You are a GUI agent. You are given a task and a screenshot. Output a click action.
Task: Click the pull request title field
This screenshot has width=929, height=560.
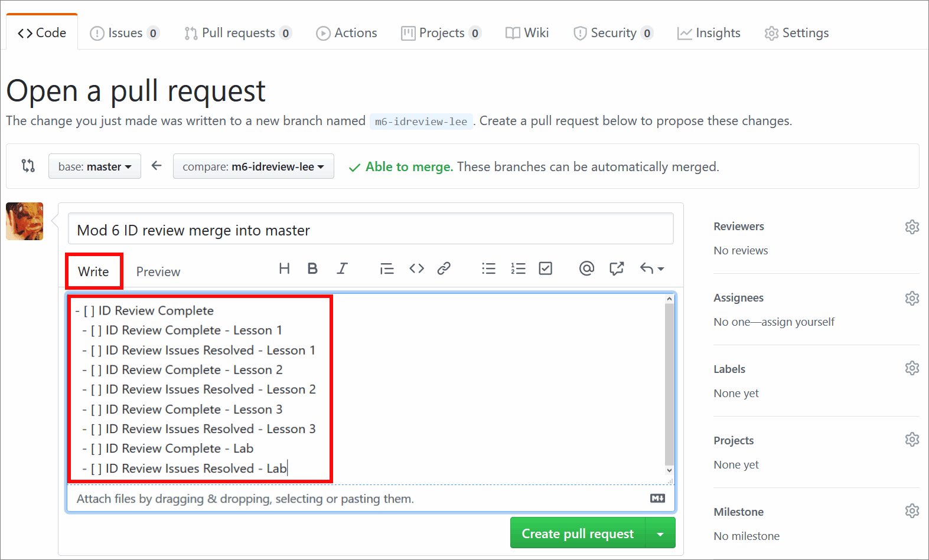tap(371, 230)
